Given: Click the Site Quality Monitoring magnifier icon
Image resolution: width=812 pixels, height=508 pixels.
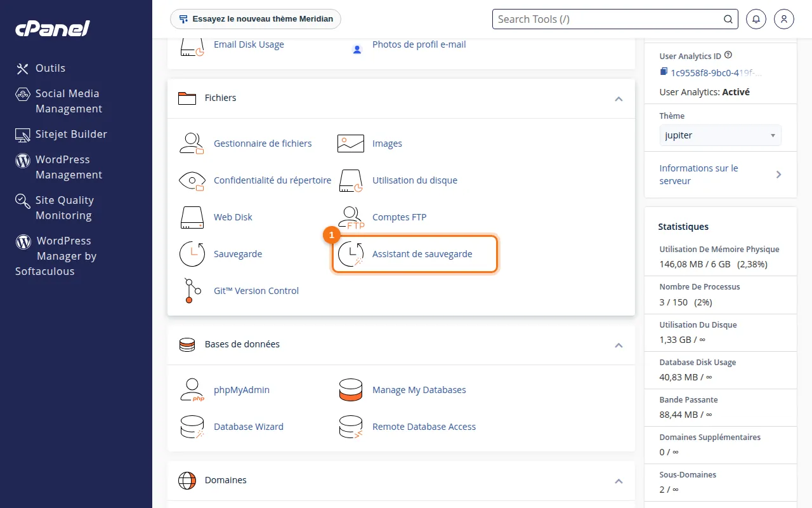Looking at the screenshot, I should coord(23,201).
